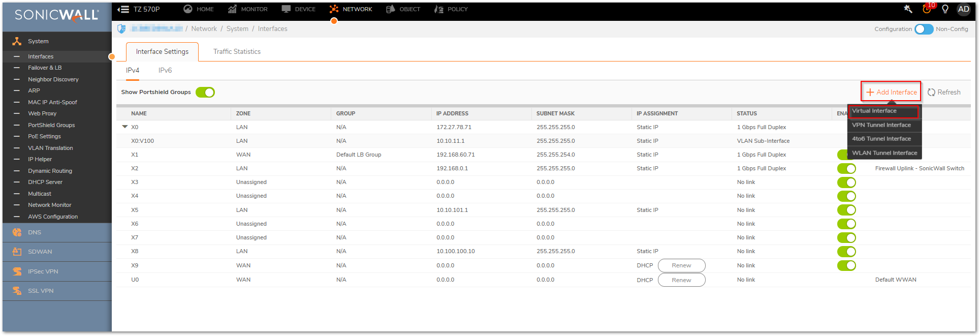Open the OBJECT section icon
This screenshot has width=980, height=336.
391,9
